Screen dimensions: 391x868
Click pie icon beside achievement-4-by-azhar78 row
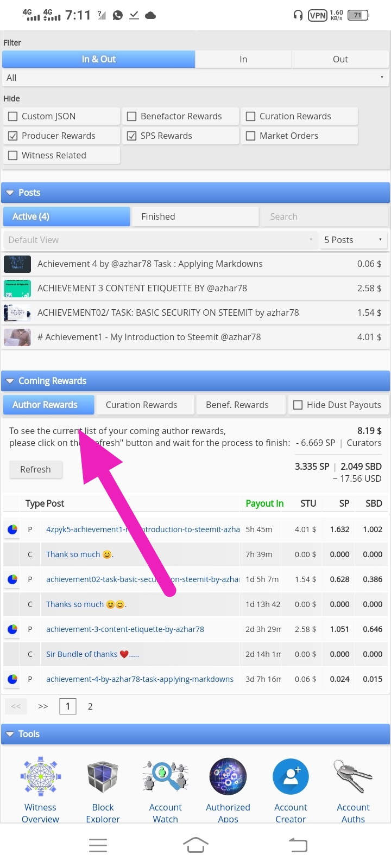(x=12, y=679)
